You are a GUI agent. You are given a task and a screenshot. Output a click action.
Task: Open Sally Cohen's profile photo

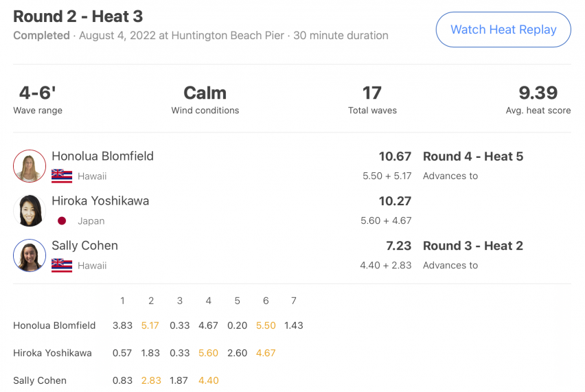30,255
